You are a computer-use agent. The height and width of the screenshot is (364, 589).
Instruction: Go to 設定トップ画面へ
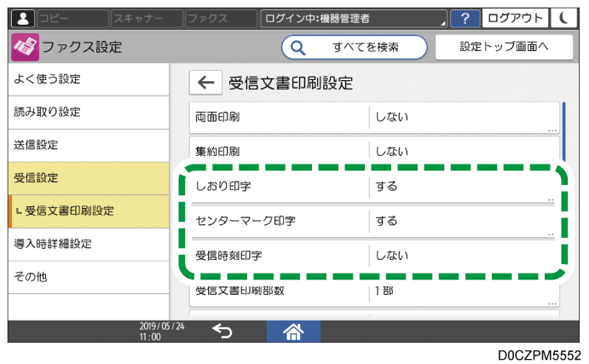504,47
